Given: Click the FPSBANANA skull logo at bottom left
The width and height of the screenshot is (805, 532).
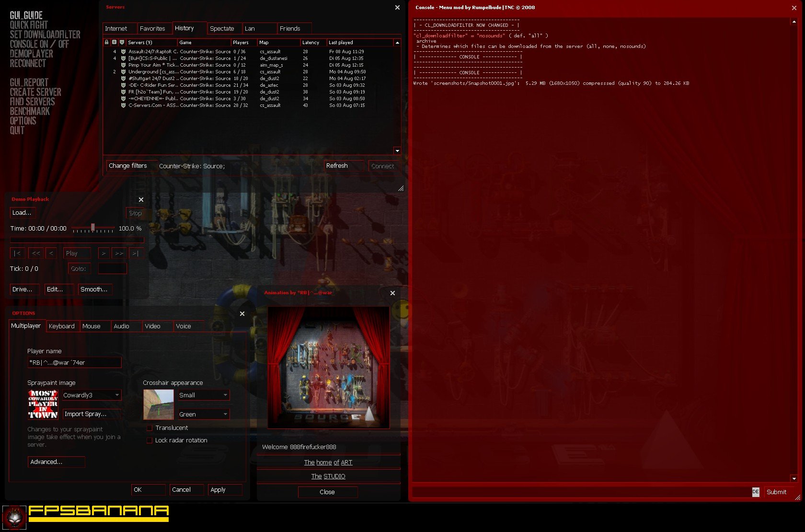Looking at the screenshot, I should [x=14, y=516].
